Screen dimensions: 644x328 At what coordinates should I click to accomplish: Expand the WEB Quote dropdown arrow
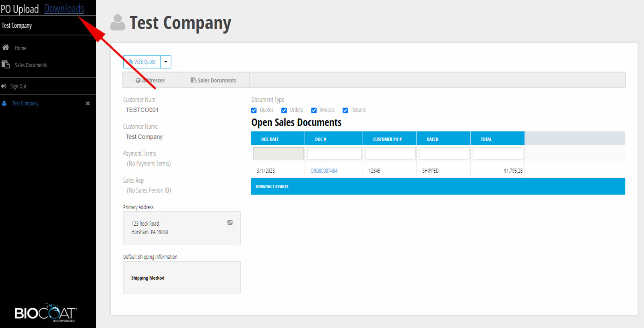166,62
